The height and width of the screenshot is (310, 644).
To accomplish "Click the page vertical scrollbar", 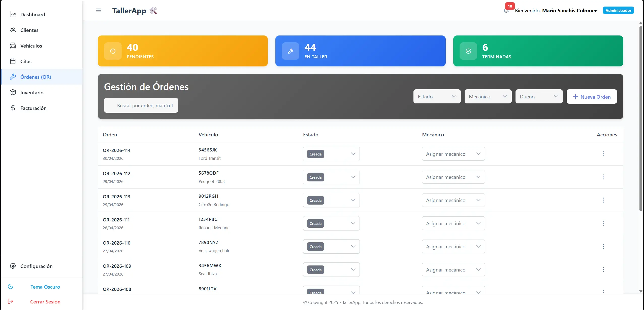I will pyautogui.click(x=641, y=118).
